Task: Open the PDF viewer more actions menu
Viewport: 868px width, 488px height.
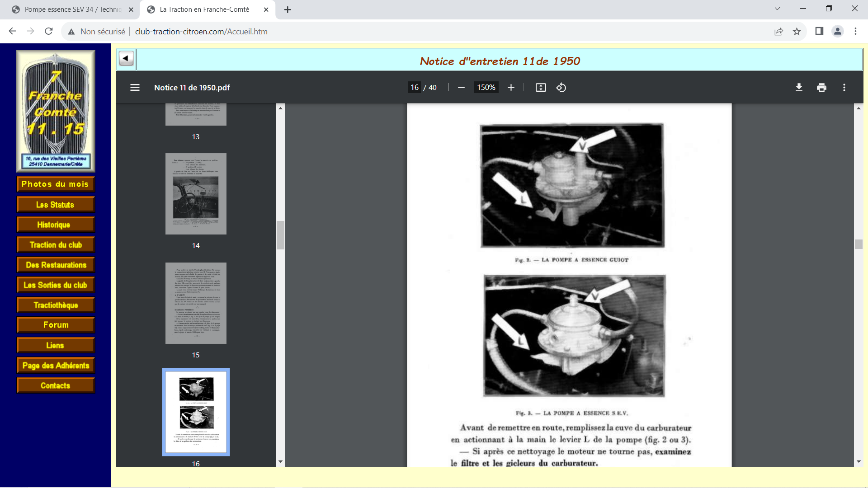Action: click(844, 88)
